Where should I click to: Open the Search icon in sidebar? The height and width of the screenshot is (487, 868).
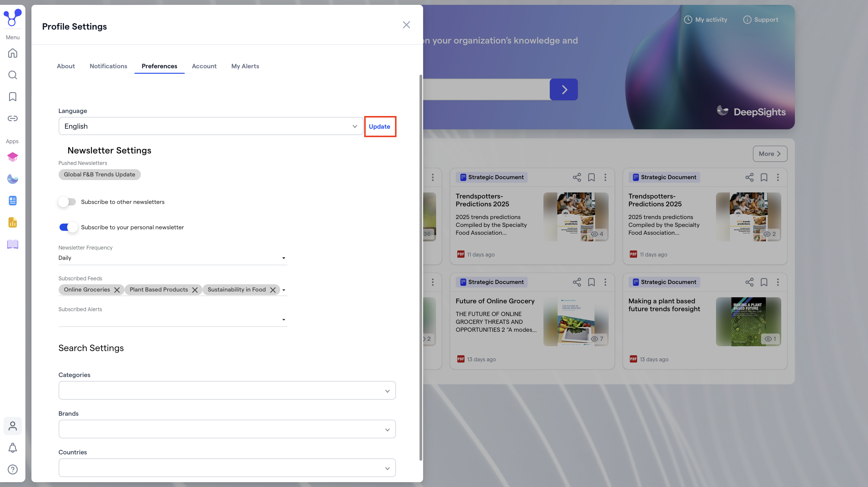[x=12, y=75]
